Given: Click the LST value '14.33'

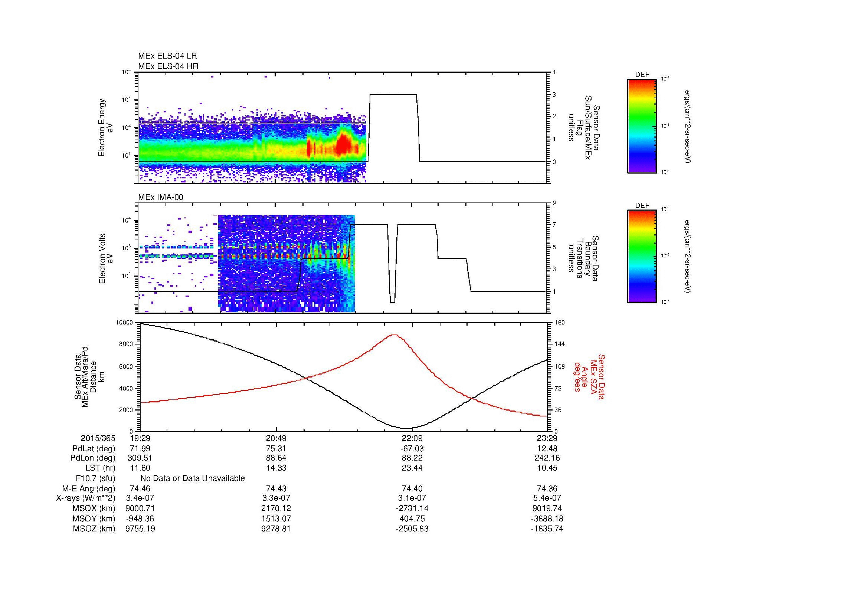Looking at the screenshot, I should 276,468.
